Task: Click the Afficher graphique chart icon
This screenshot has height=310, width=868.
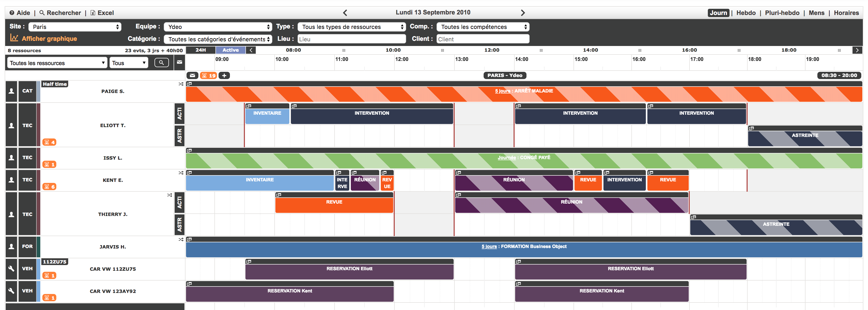Action: pos(14,38)
